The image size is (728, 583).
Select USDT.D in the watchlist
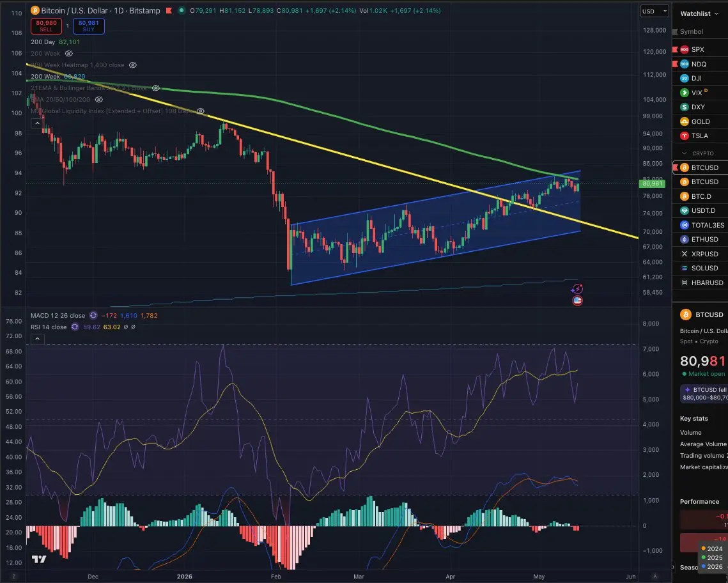pos(700,210)
